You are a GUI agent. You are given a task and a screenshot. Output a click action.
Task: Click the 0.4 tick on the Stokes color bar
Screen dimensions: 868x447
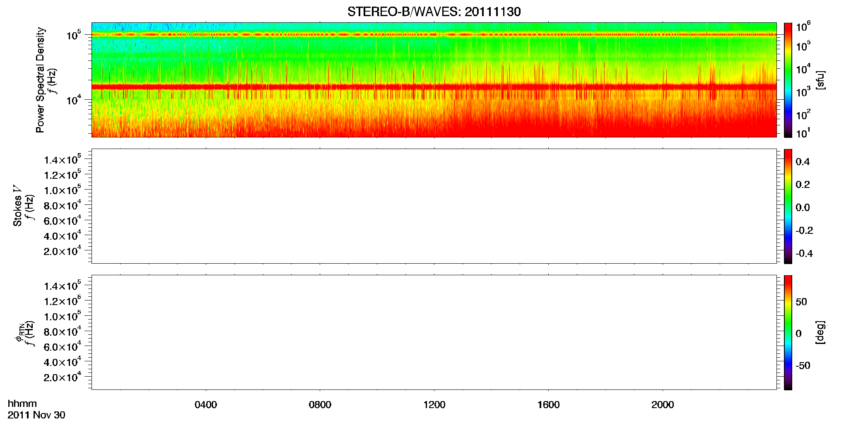803,162
